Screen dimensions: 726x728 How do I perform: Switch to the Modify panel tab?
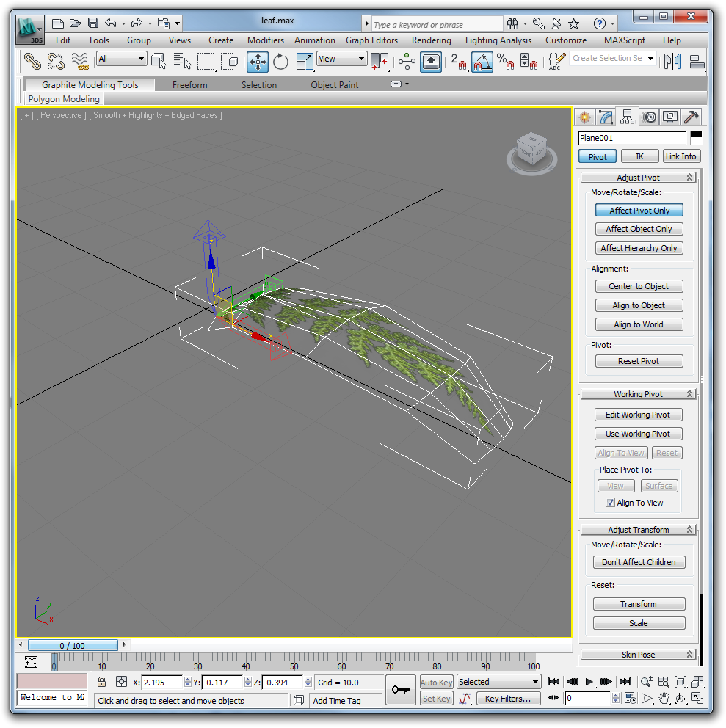point(606,117)
